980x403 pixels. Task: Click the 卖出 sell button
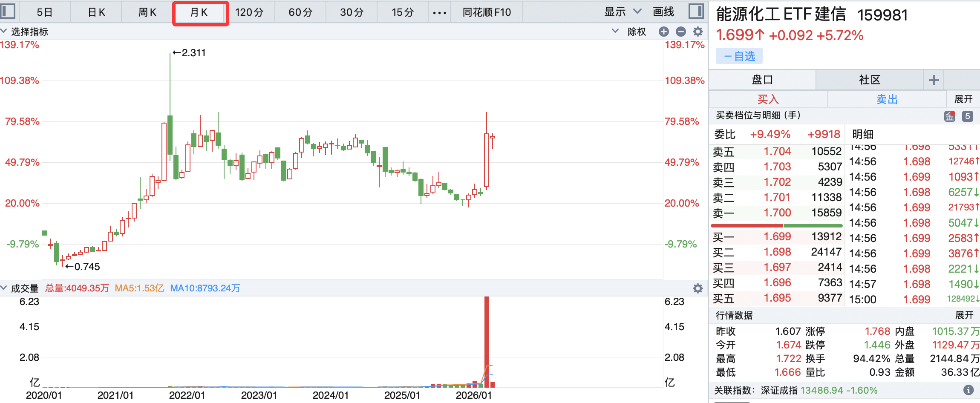coord(887,99)
